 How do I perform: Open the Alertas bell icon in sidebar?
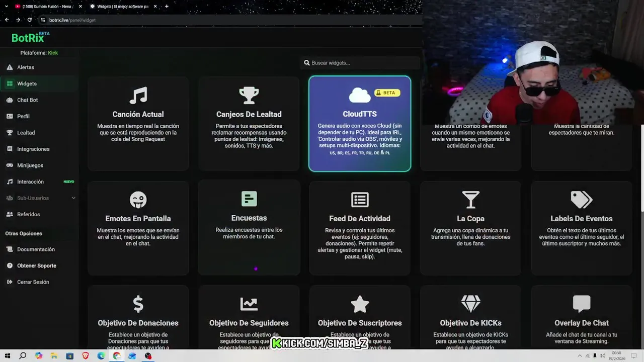(10, 67)
